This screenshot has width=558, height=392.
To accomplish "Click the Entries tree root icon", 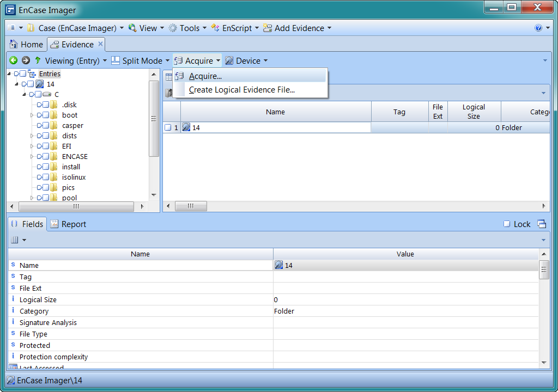I will [x=32, y=73].
